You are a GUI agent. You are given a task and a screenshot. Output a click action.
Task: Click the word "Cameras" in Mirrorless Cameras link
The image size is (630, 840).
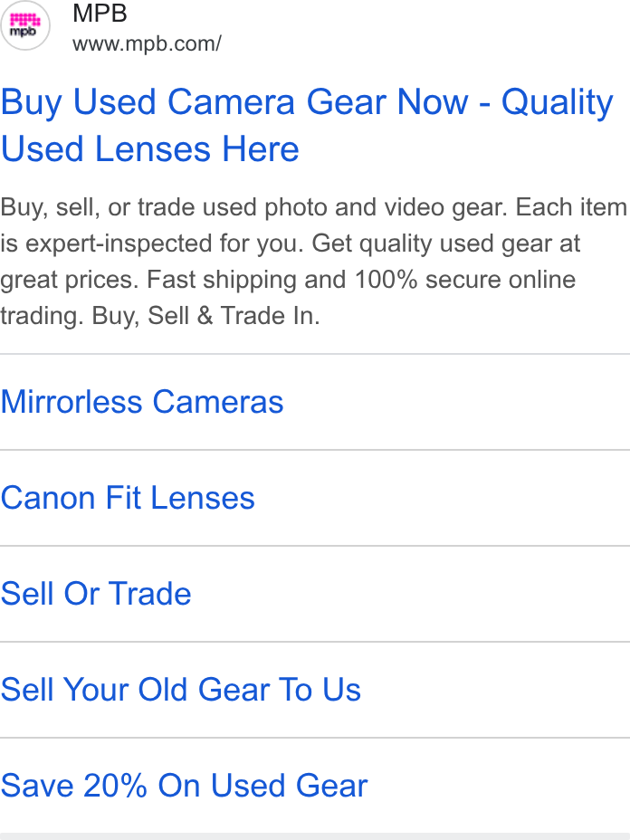click(218, 402)
